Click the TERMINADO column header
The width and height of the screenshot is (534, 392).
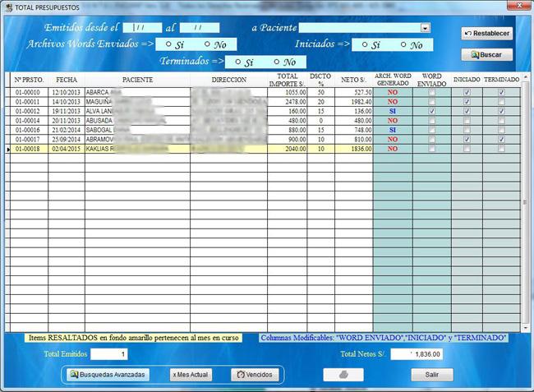(x=502, y=80)
